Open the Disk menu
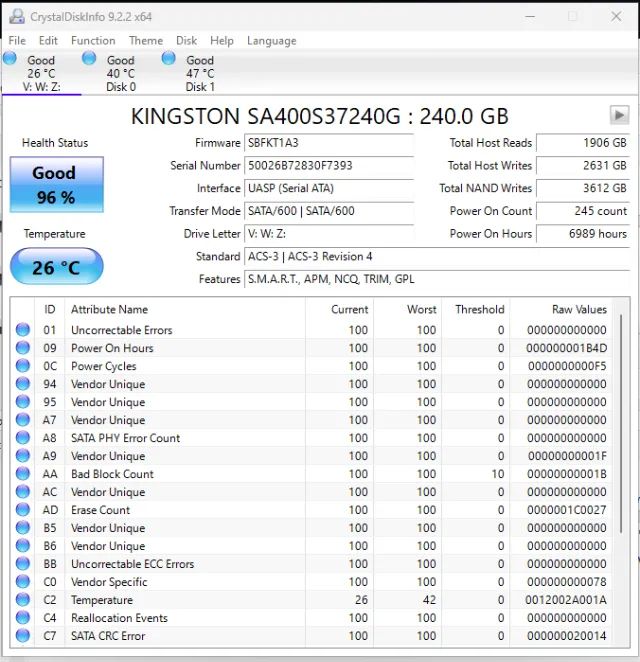The image size is (640, 662). pos(186,41)
